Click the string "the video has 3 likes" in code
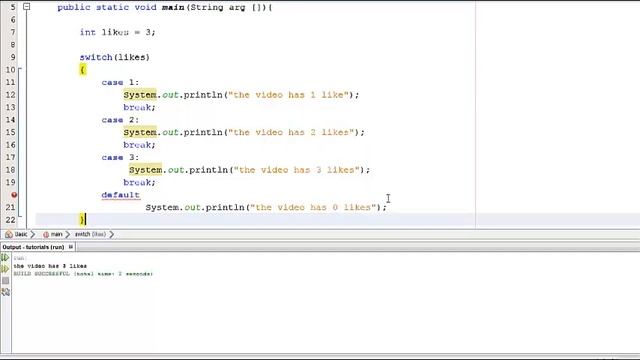 pyautogui.click(x=297, y=170)
